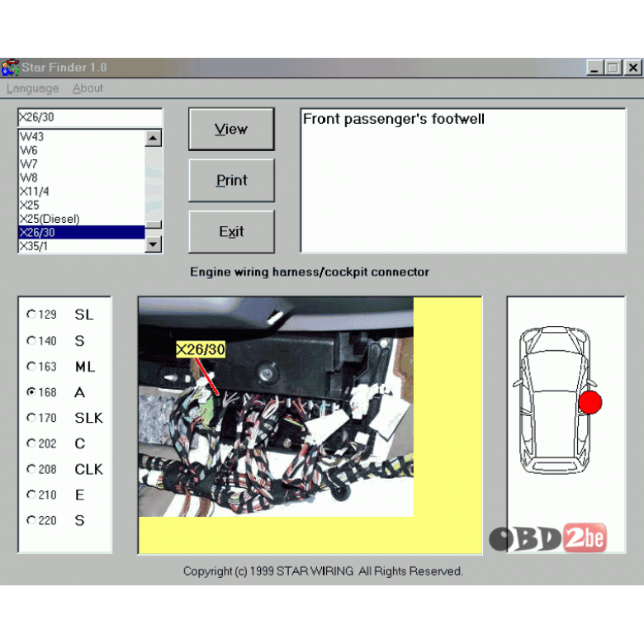The width and height of the screenshot is (644, 644).
Task: Click the Engine wiring harness/cockpit connector label
Action: tap(310, 272)
